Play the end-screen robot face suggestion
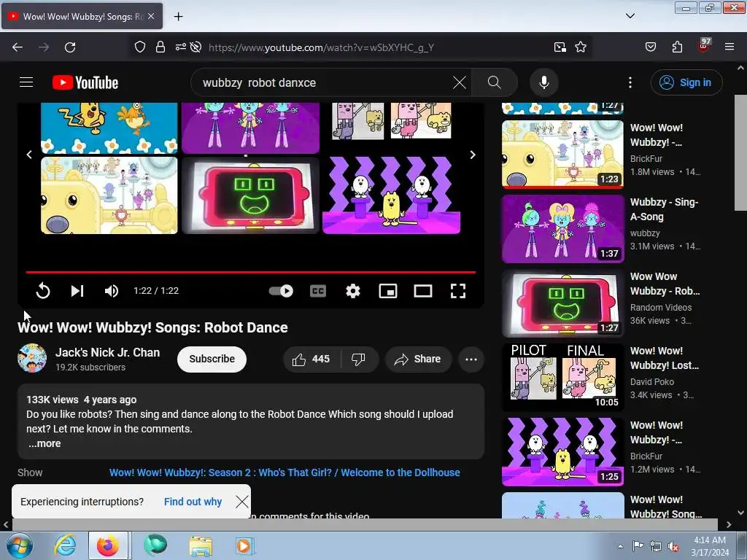The width and height of the screenshot is (747, 560). pyautogui.click(x=251, y=195)
